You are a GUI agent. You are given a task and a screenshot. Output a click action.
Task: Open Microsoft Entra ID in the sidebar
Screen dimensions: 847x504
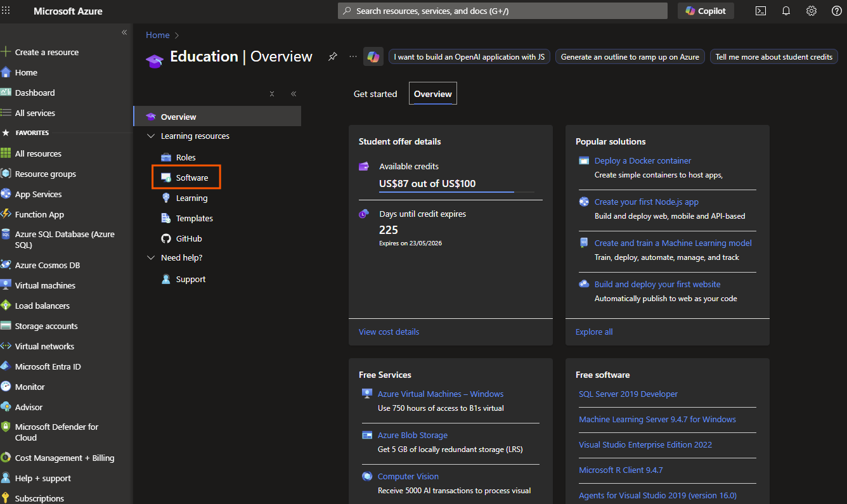tap(48, 366)
